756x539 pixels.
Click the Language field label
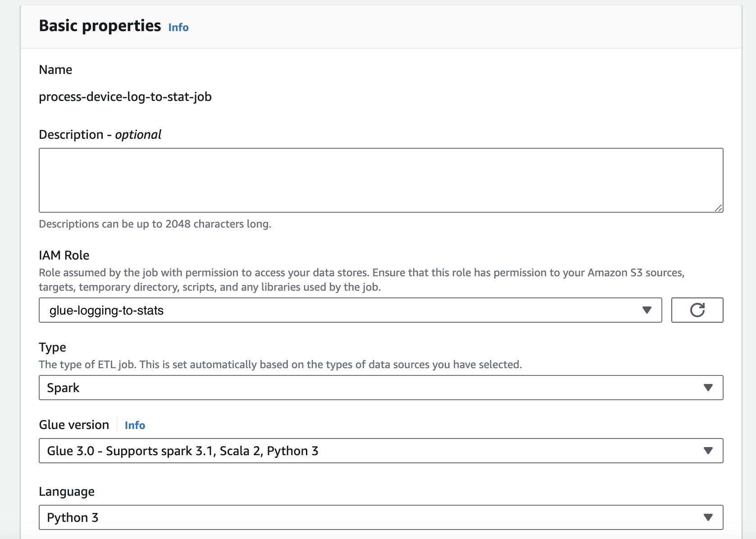[67, 492]
